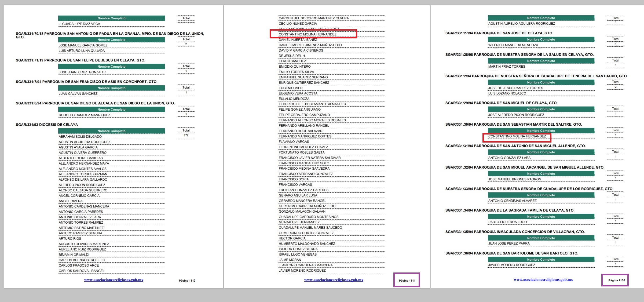644x302 pixels.
Task: Click JAVIER MORENO RODRÍGUEZ on page 1106
Action: click(x=512, y=265)
